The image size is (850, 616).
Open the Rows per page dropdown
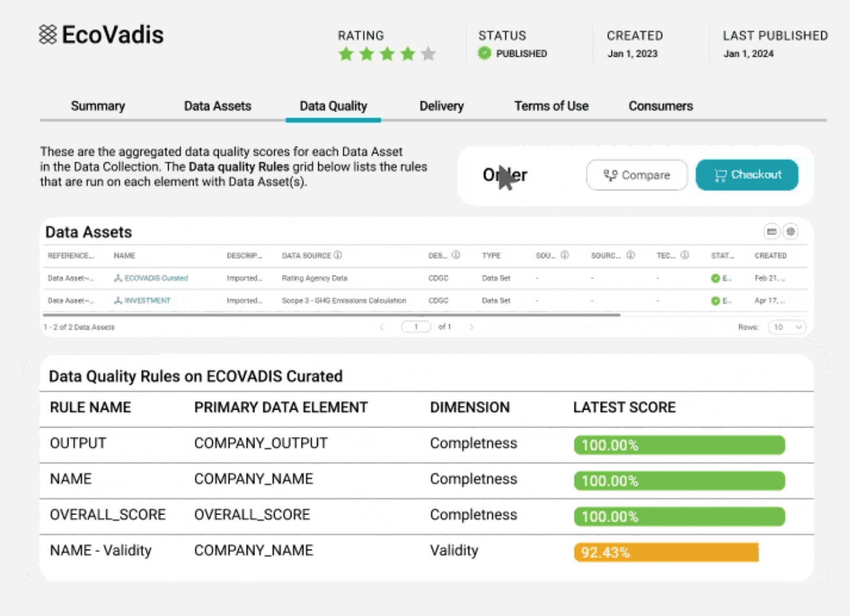787,327
